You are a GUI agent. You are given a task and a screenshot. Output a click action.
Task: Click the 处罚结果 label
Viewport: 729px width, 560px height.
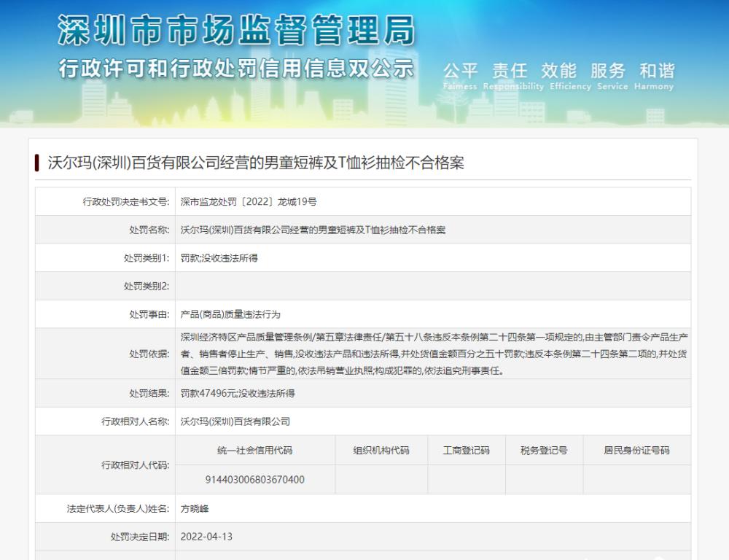click(149, 394)
